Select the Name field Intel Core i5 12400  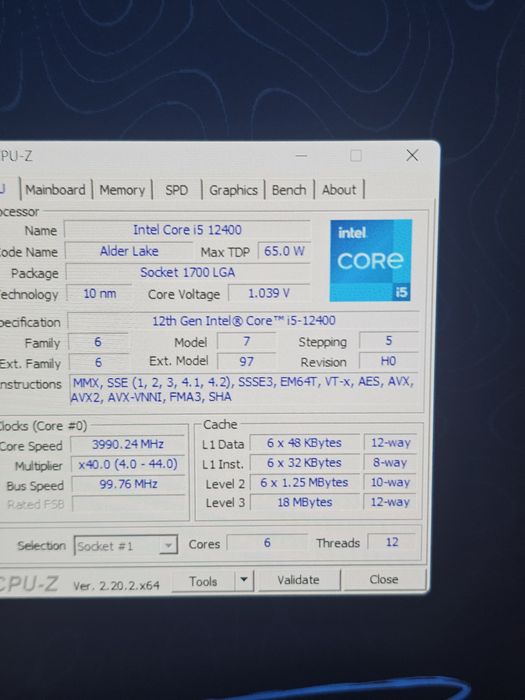tap(187, 230)
